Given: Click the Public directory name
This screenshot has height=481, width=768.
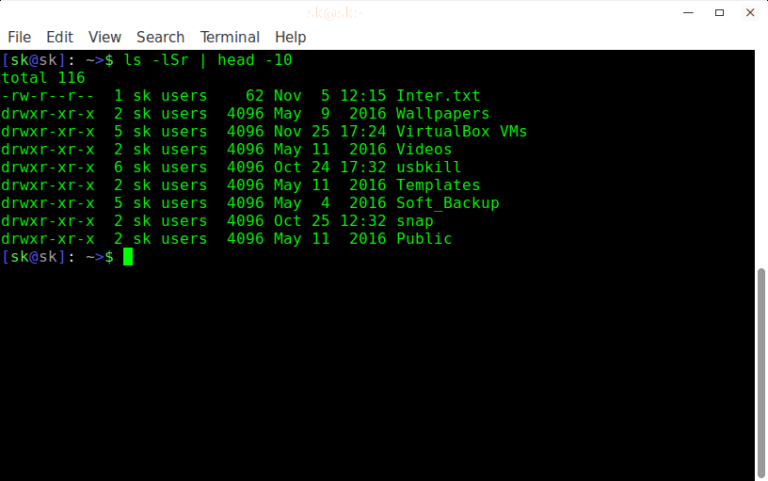Looking at the screenshot, I should pos(424,240).
